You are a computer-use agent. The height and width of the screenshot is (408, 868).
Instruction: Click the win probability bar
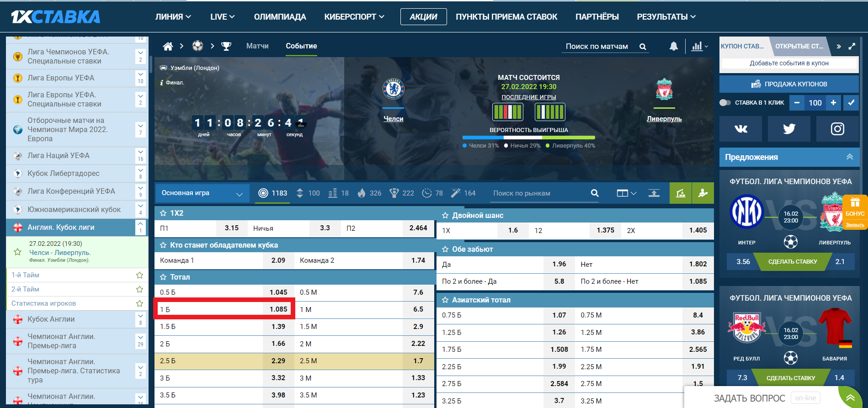529,138
